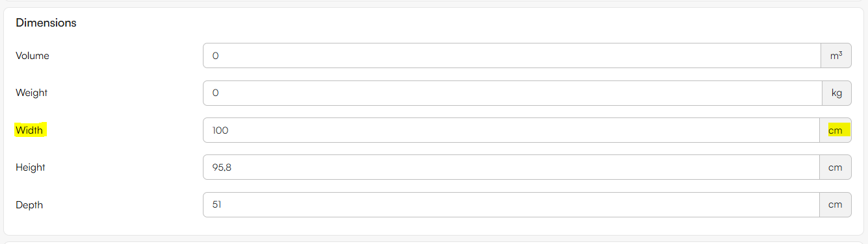Focus the Depth field showing 51

tap(510, 204)
